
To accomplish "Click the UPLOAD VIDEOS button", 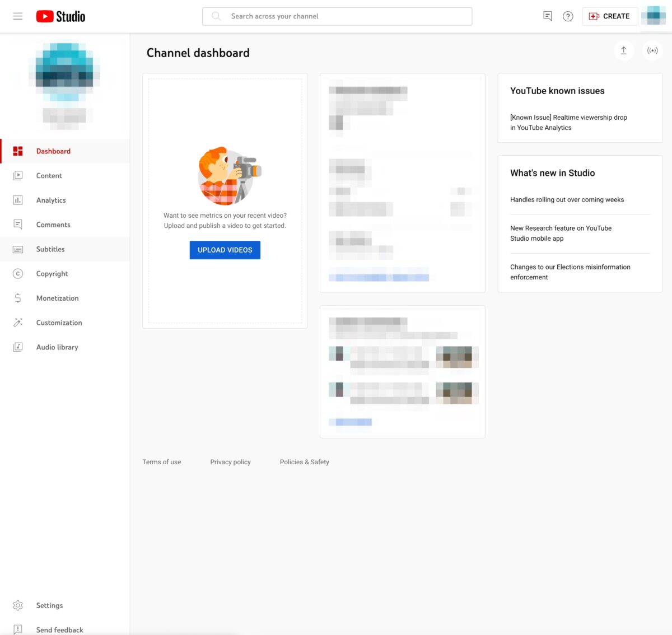I will click(225, 250).
